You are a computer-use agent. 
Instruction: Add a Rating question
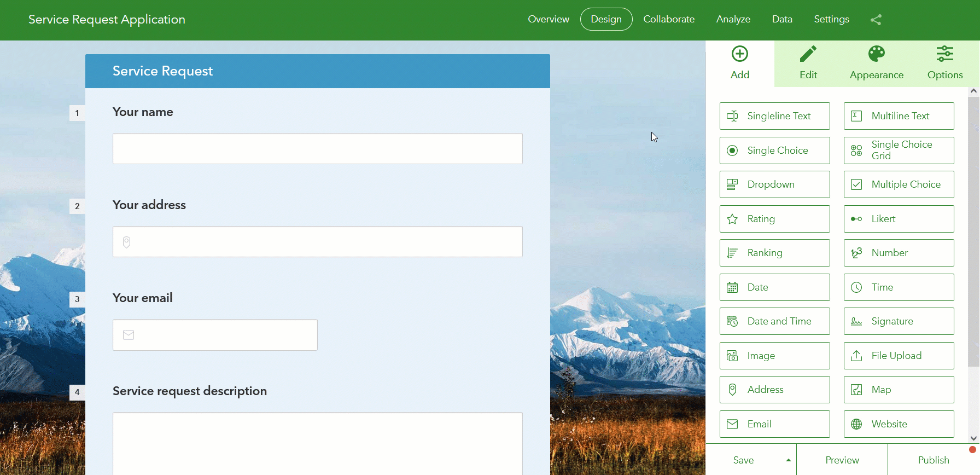click(x=775, y=219)
